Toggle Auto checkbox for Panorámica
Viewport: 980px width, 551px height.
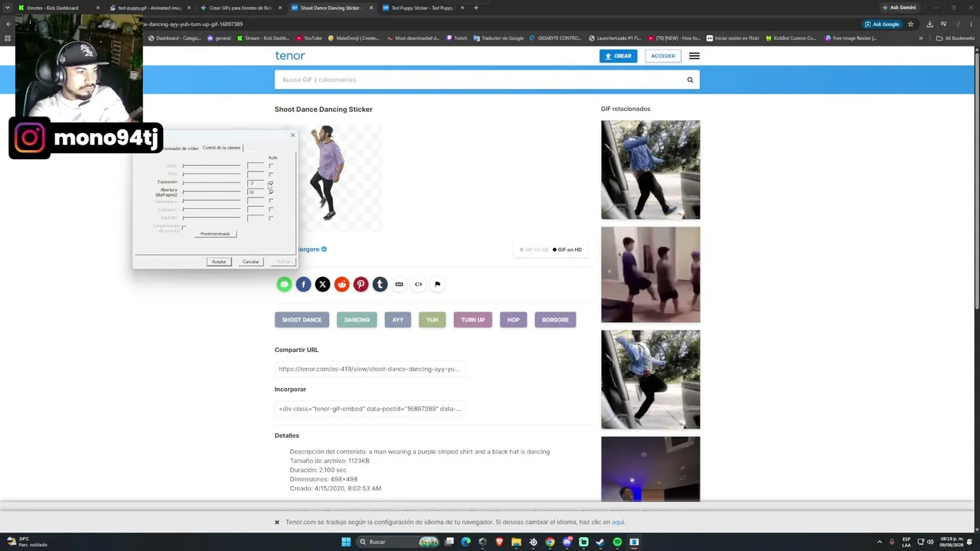[271, 201]
